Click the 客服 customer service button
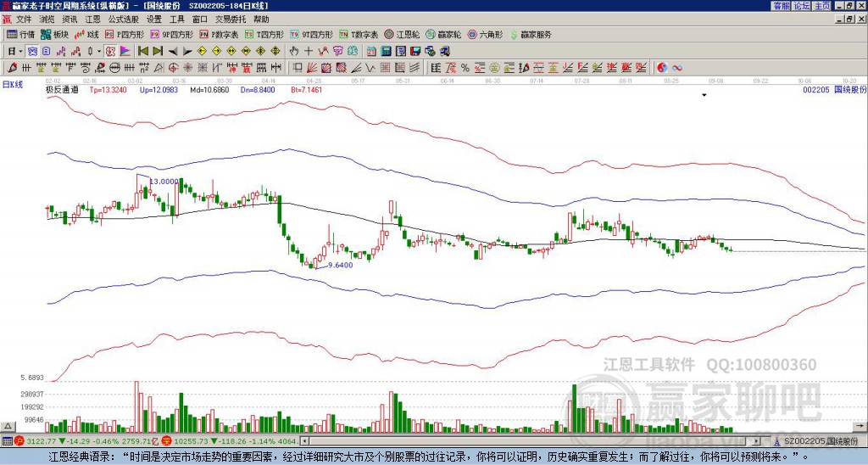 (781, 6)
